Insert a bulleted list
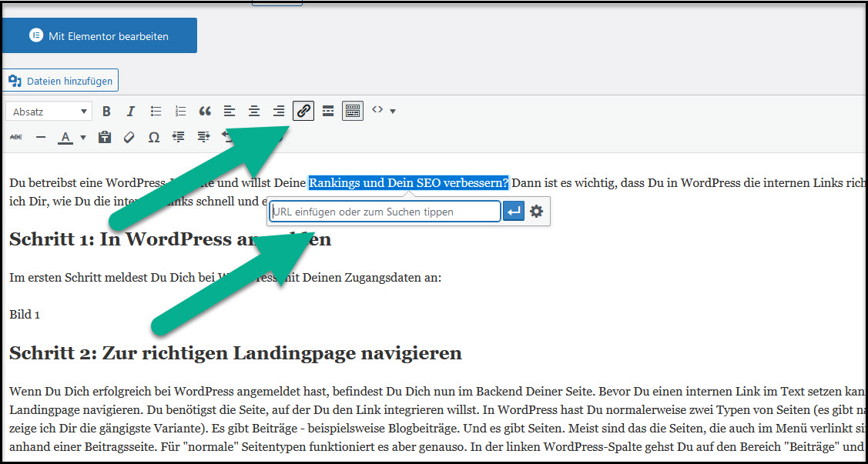The height and width of the screenshot is (464, 868). pos(156,112)
